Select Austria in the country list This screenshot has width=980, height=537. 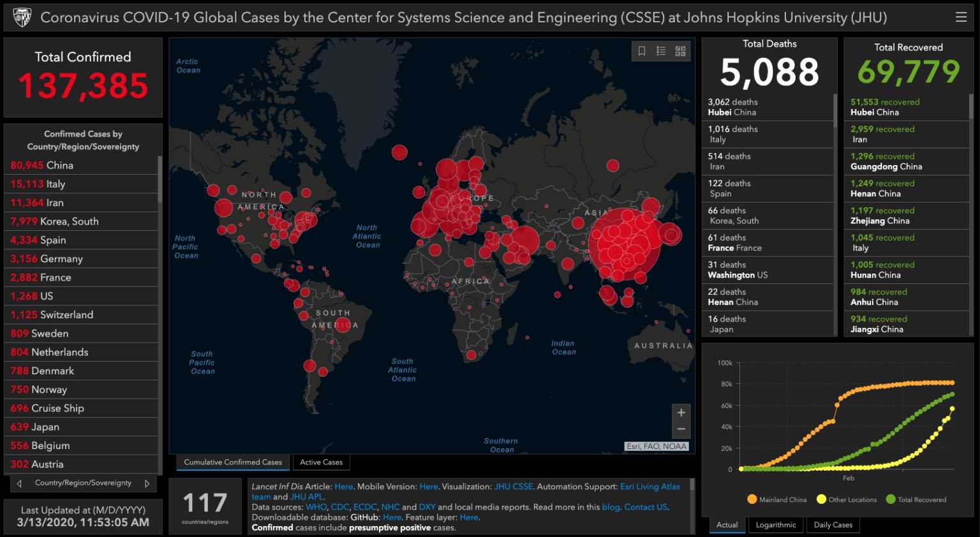[81, 464]
